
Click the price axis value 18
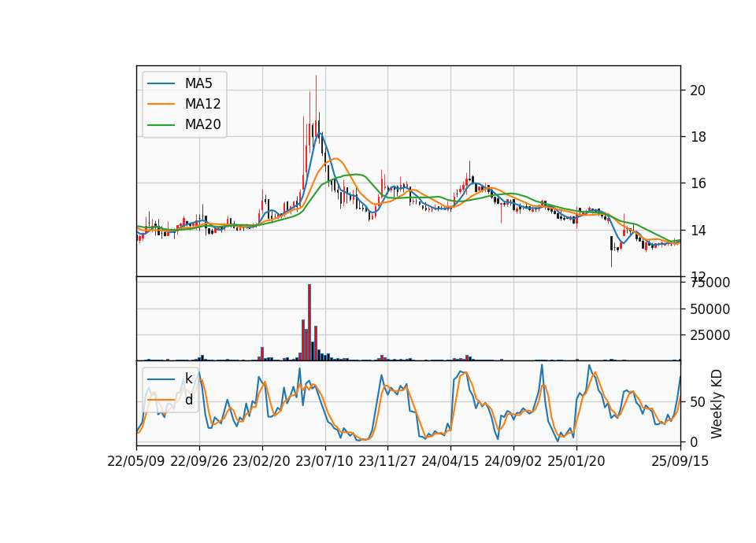coord(698,137)
